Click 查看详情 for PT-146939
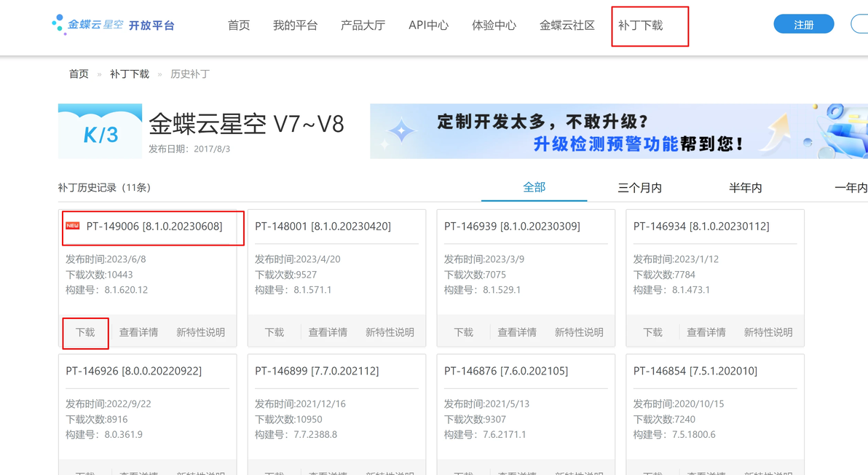The width and height of the screenshot is (868, 475). [x=517, y=332]
